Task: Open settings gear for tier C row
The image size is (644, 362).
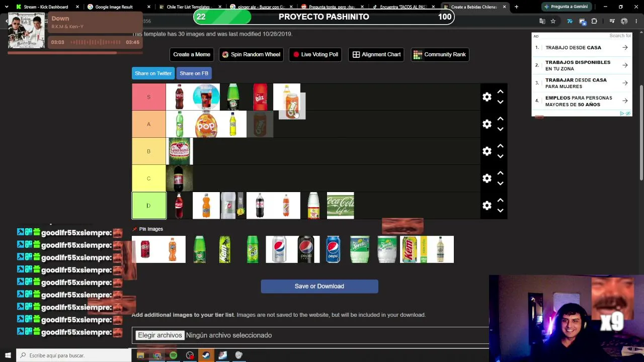Action: click(487, 178)
